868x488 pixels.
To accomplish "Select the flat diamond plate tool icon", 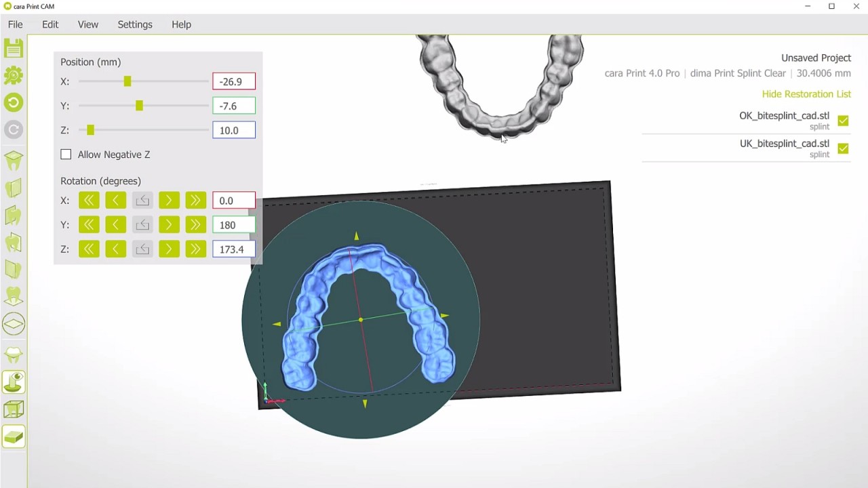I will pyautogui.click(x=14, y=324).
